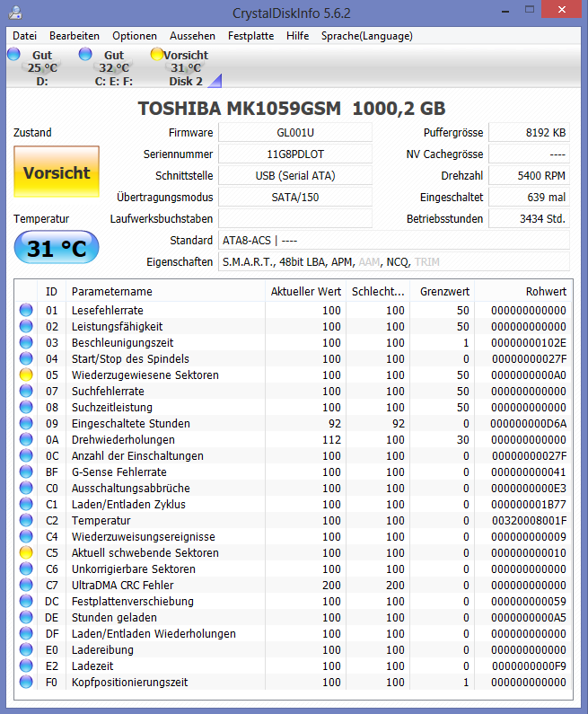This screenshot has height=714, width=588.
Task: Click the Parametername column header
Action: (x=166, y=291)
